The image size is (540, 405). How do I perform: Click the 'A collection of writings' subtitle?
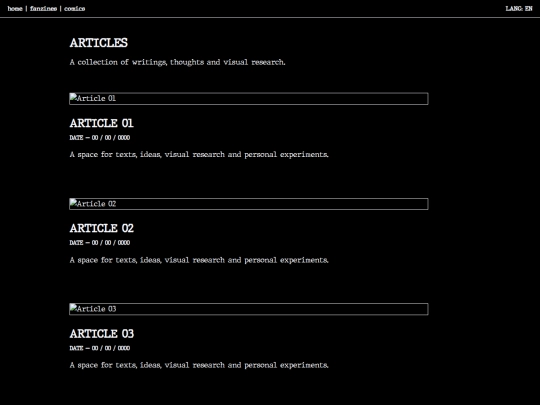point(177,62)
